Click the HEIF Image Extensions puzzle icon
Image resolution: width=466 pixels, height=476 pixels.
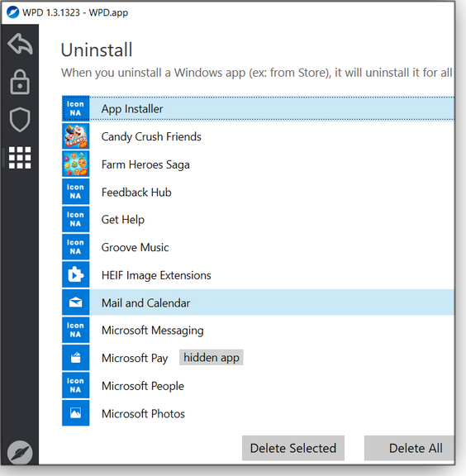coord(76,274)
